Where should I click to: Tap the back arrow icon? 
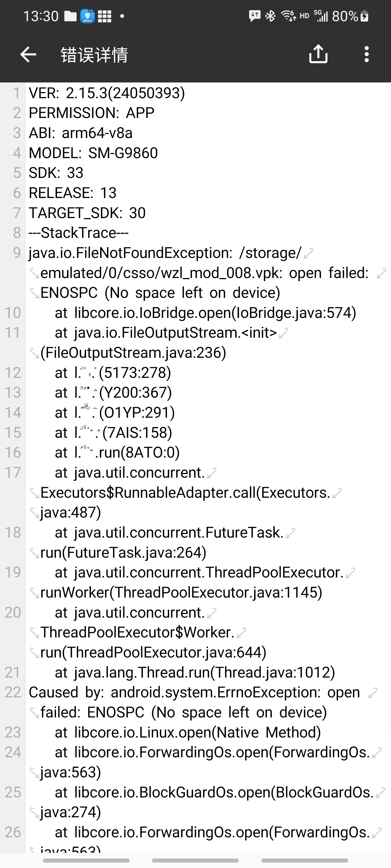28,55
